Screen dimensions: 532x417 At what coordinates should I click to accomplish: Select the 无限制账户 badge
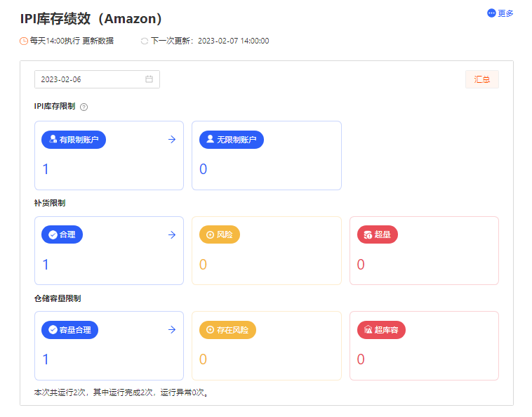(x=232, y=140)
